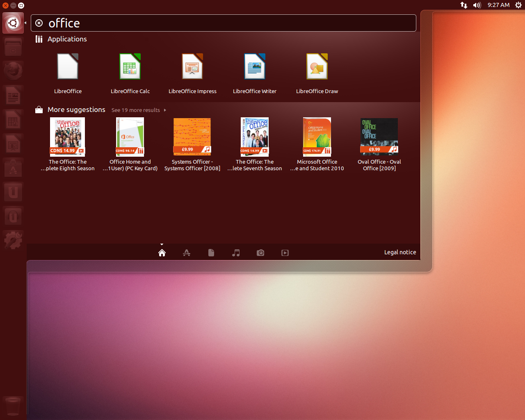This screenshot has height=420, width=525.
Task: Open The Office Seventh Season suggestion
Action: coord(255,144)
